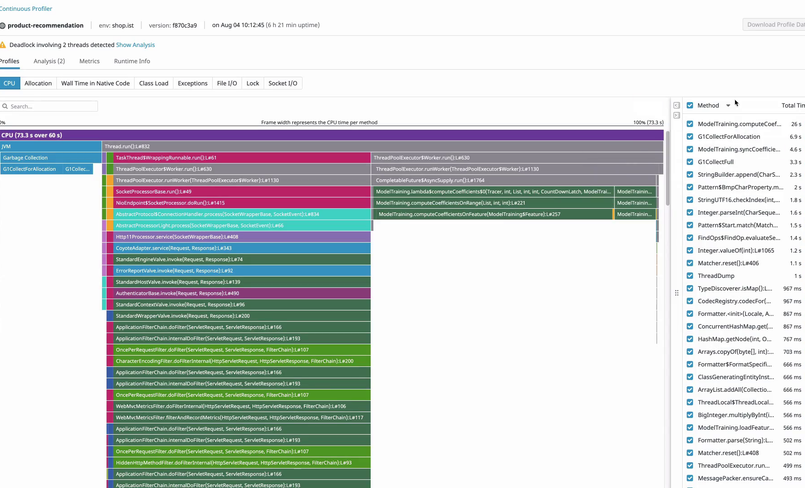Uncheck ModelTraining.computeCoef... method checkbox
The image size is (805, 488).
pos(689,124)
